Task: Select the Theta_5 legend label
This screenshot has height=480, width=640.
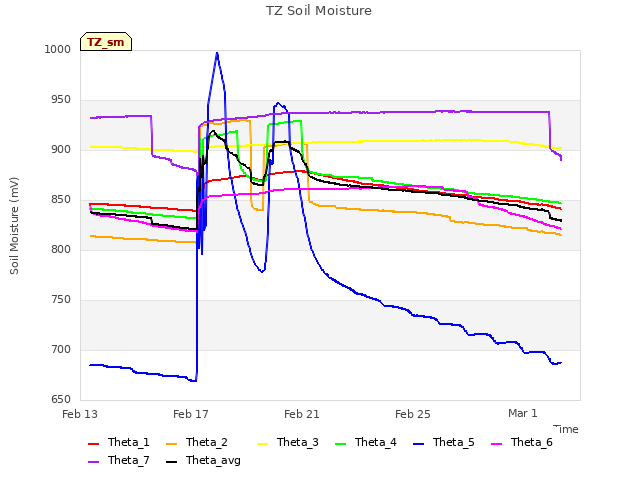Action: tap(453, 442)
